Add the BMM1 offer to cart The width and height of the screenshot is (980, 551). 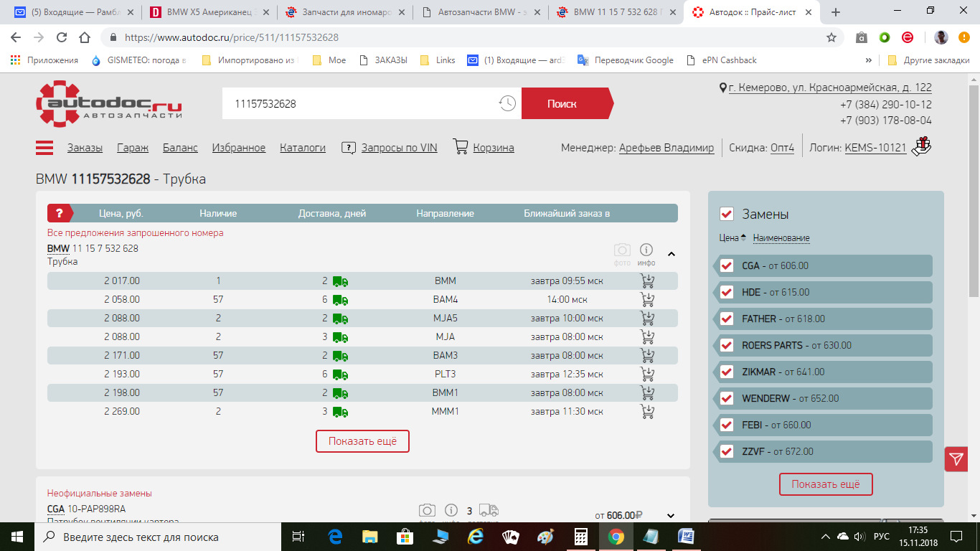click(647, 392)
